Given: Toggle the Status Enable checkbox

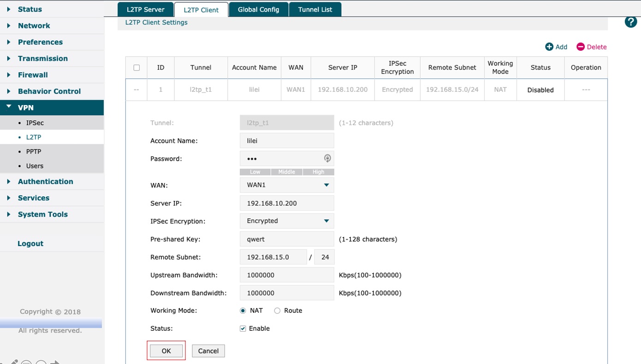Looking at the screenshot, I should (x=243, y=329).
